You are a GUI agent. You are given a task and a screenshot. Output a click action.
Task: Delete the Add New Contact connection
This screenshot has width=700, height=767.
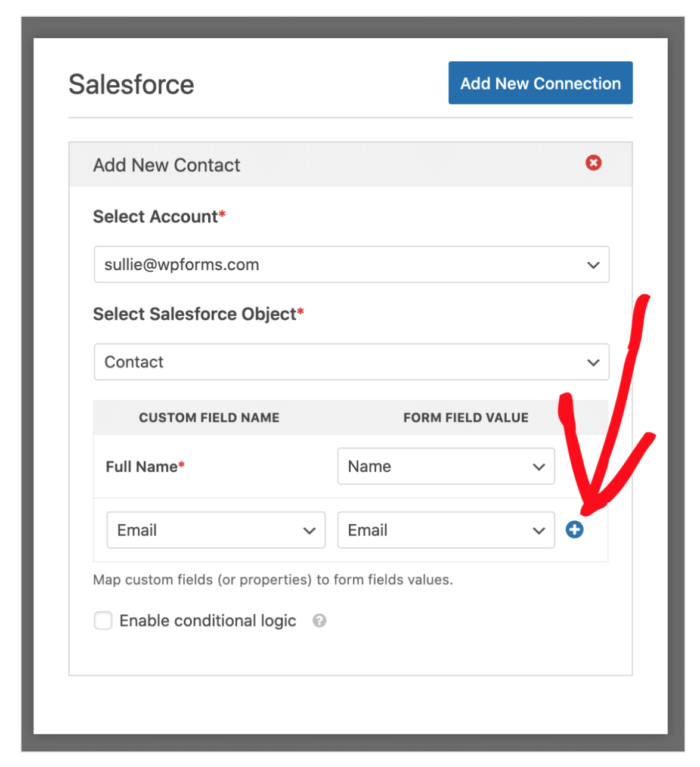(593, 163)
